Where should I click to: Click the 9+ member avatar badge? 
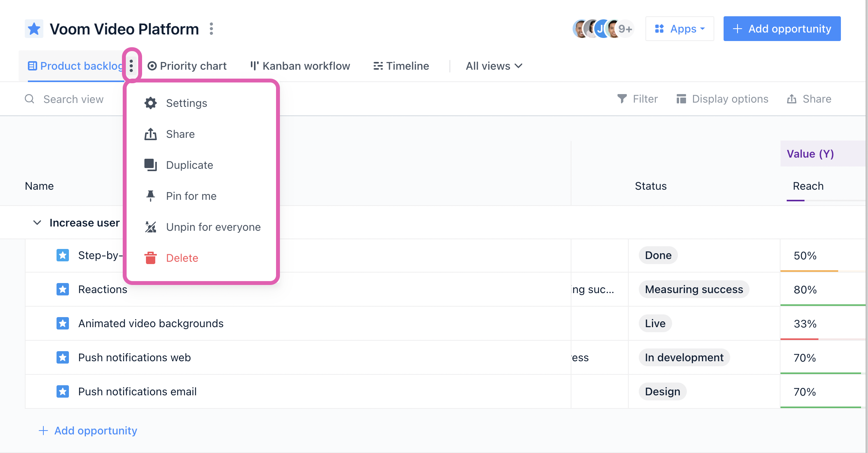pyautogui.click(x=625, y=29)
